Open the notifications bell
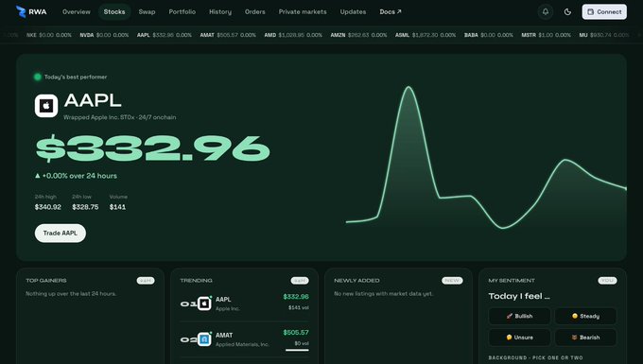This screenshot has height=364, width=643. click(546, 12)
